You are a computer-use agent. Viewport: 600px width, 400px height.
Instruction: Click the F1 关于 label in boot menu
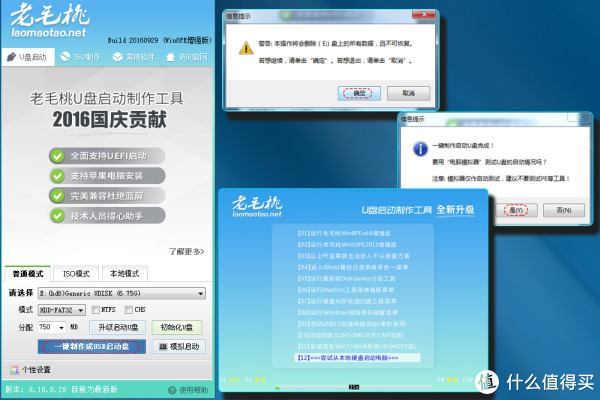[230, 380]
